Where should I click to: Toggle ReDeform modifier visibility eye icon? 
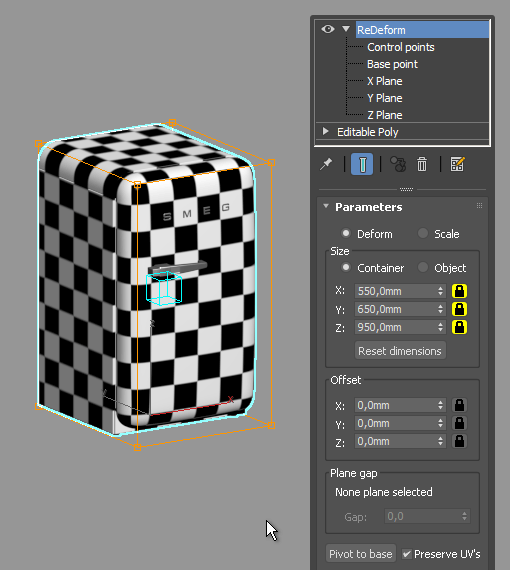click(328, 29)
